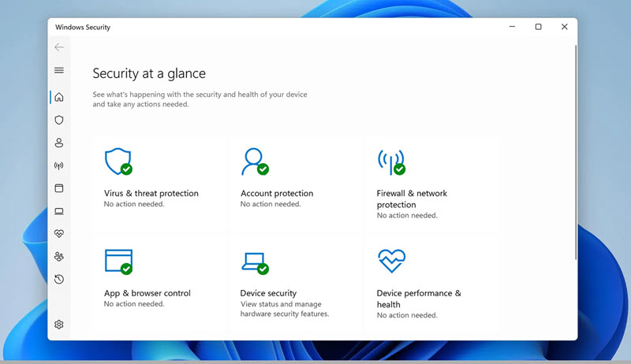Click 'No action needed' under Virus & threat protection
The image size is (631, 364).
[x=134, y=204]
